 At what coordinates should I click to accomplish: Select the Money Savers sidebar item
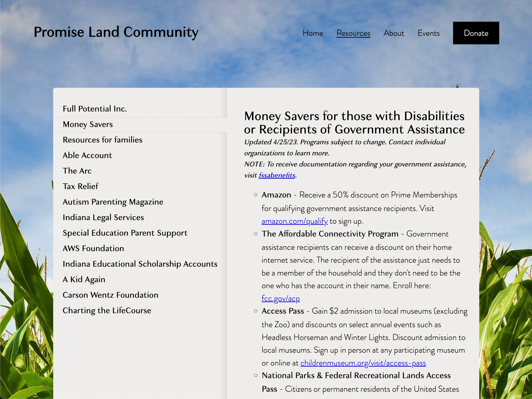click(88, 124)
